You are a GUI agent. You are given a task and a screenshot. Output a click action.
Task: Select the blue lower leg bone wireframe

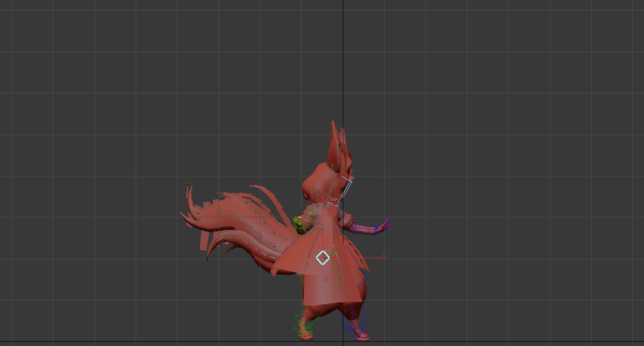[x=357, y=311]
